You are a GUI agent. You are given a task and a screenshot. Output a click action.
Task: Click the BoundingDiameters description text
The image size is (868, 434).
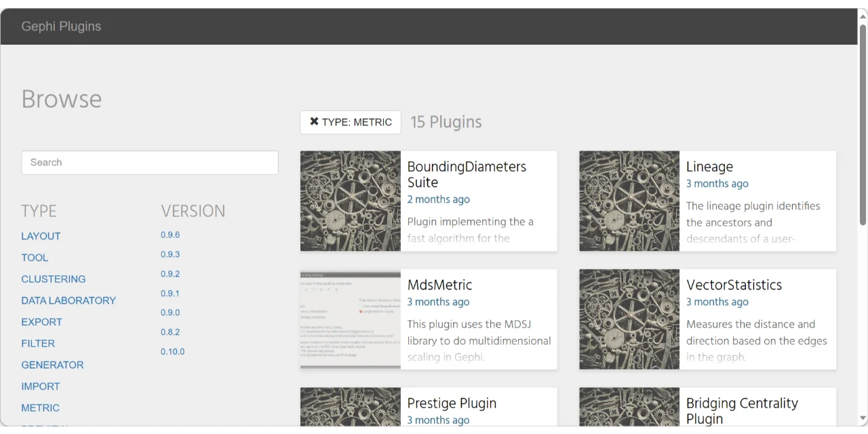point(471,230)
